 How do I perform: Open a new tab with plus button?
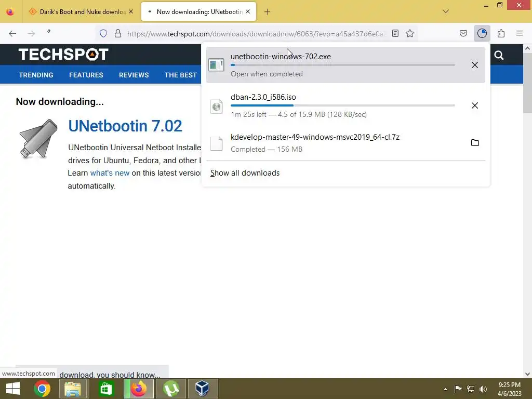pyautogui.click(x=268, y=12)
